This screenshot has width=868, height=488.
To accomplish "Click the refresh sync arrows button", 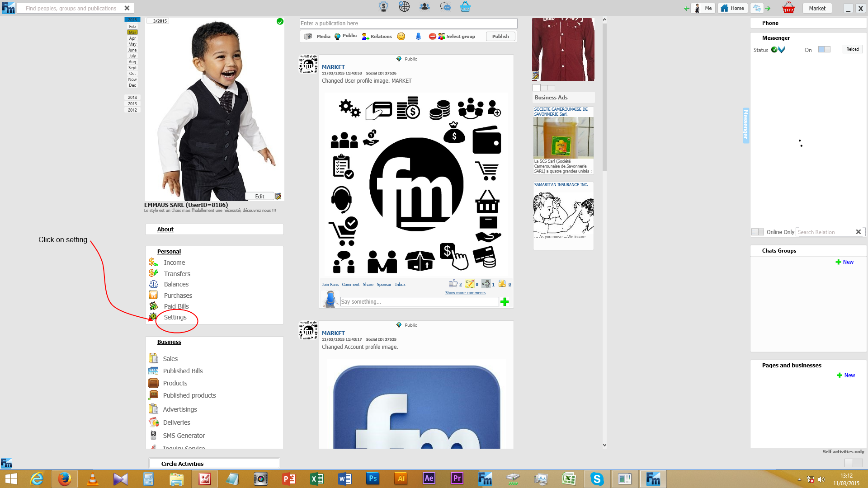I will coord(757,8).
